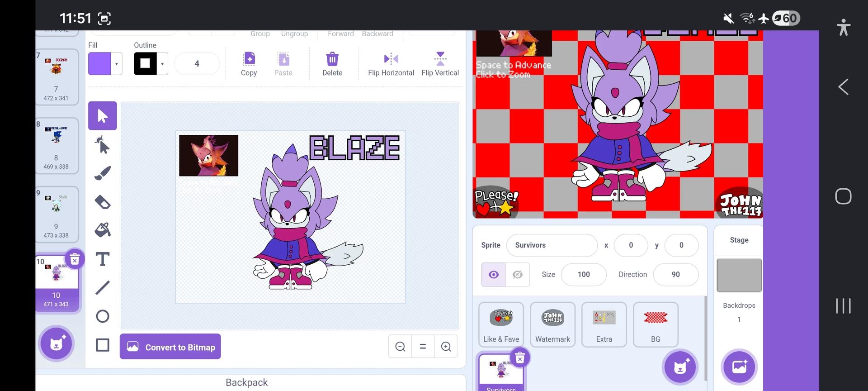Choose a new backdrop

740,367
